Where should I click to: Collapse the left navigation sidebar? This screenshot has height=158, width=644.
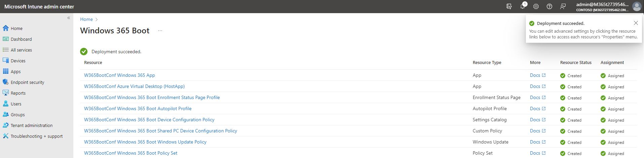(69, 18)
